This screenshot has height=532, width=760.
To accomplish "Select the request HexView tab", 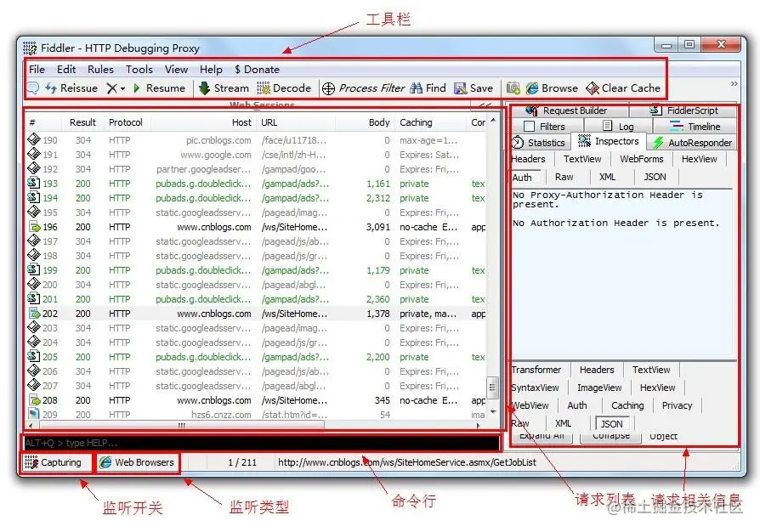I will 699,159.
